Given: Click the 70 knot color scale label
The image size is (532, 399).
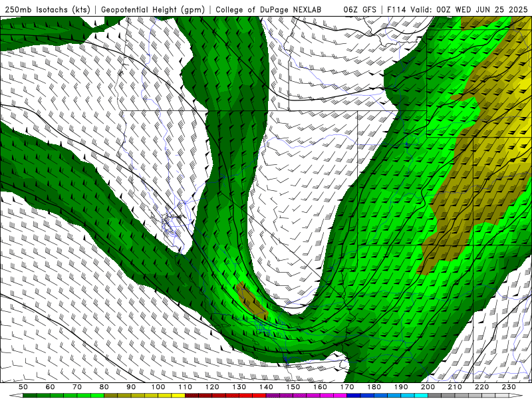Looking at the screenshot, I should (77, 387).
